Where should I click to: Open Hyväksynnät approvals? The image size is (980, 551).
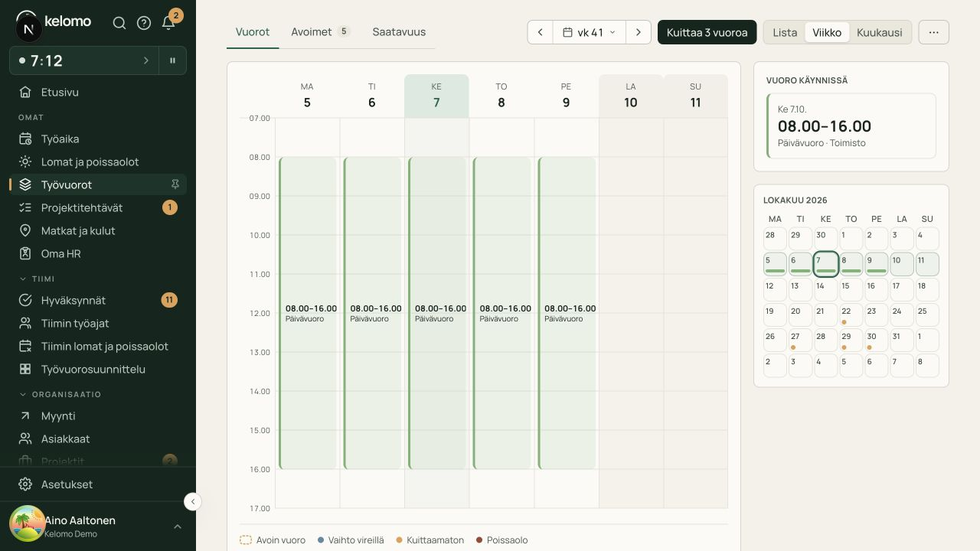(x=98, y=301)
